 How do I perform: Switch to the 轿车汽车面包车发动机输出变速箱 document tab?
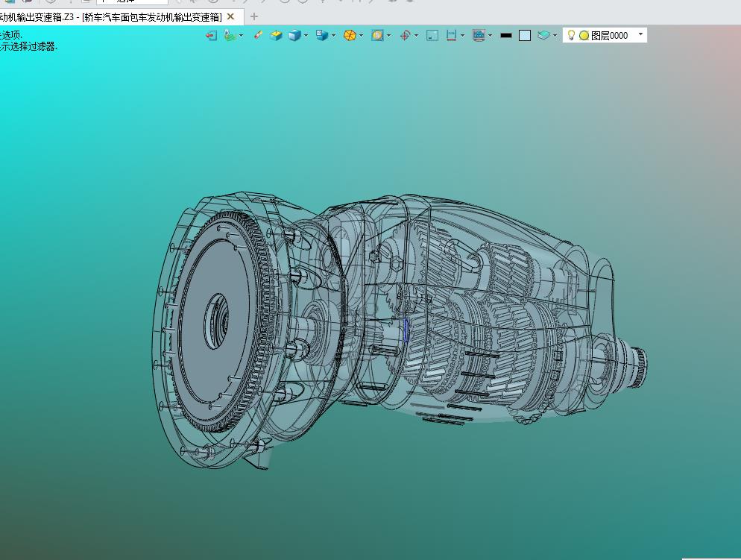coord(112,16)
